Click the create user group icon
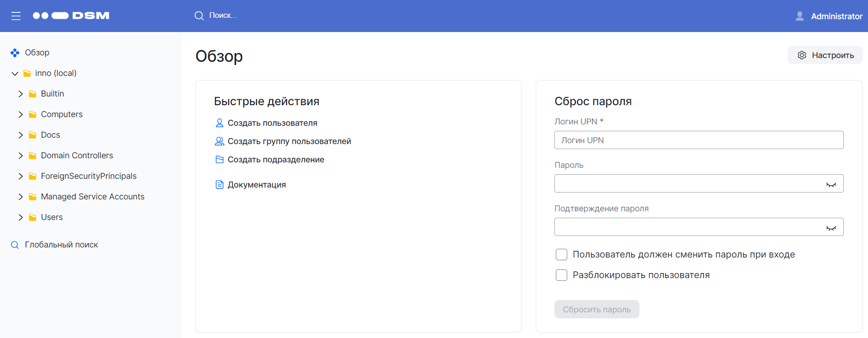 pos(219,141)
